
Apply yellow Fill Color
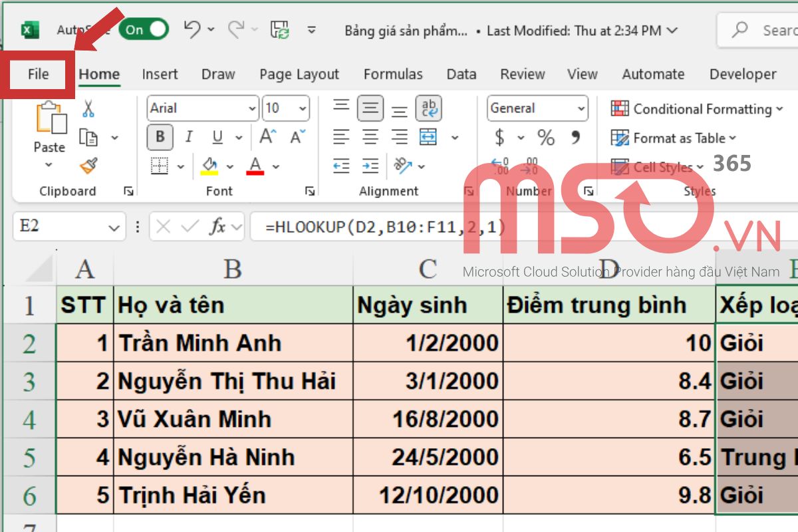pyautogui.click(x=209, y=166)
